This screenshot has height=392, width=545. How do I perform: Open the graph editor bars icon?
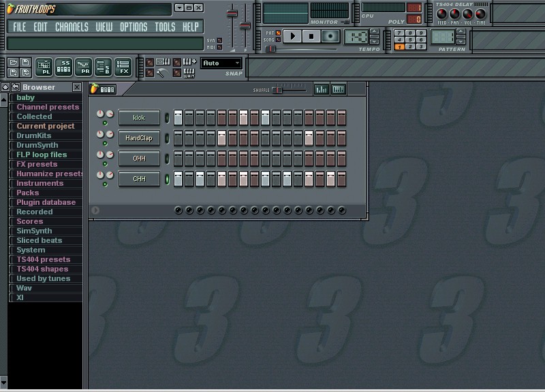pos(321,90)
